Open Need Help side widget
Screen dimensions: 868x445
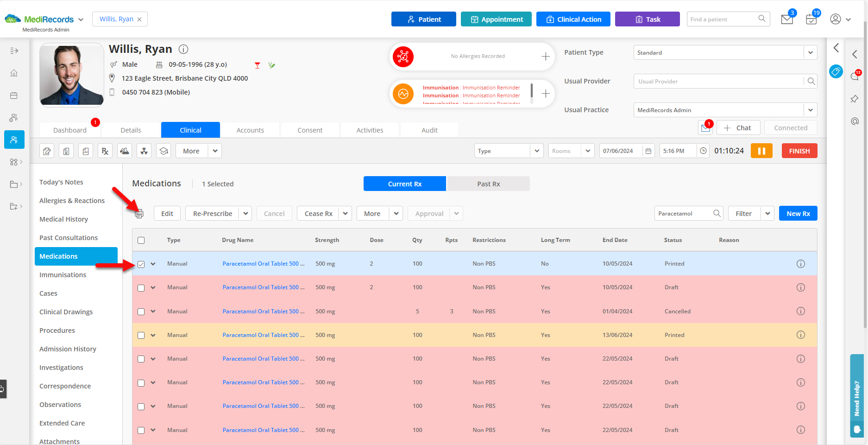click(857, 395)
